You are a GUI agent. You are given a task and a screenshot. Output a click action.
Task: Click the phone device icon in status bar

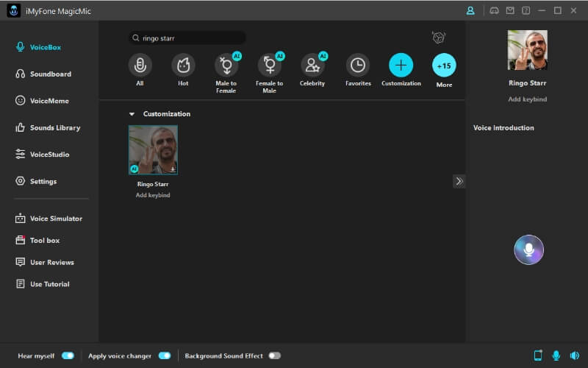click(538, 355)
